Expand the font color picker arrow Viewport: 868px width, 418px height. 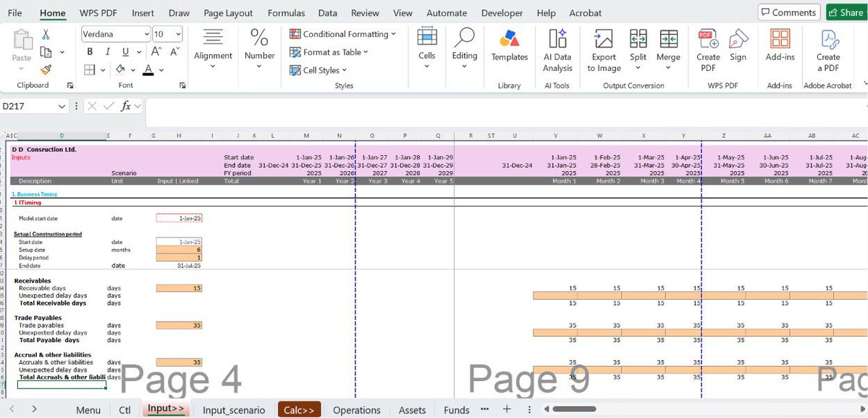coord(161,70)
